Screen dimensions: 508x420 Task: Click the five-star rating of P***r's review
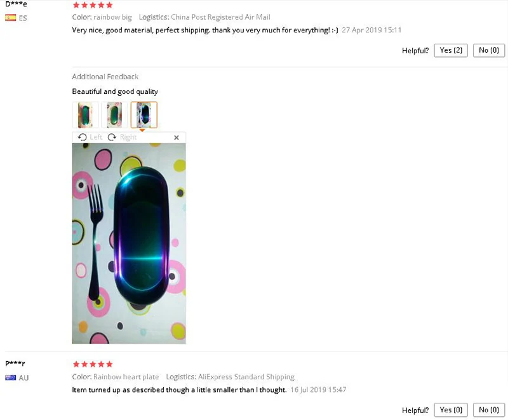tap(93, 364)
